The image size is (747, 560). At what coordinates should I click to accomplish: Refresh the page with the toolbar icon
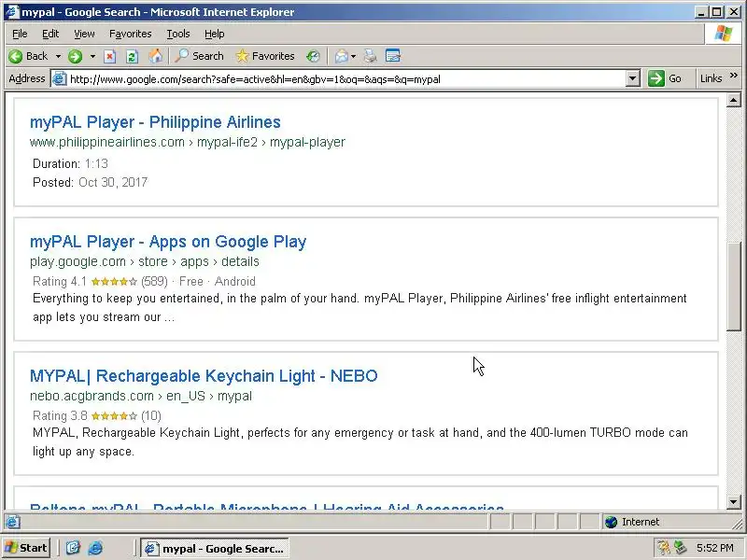[132, 56]
